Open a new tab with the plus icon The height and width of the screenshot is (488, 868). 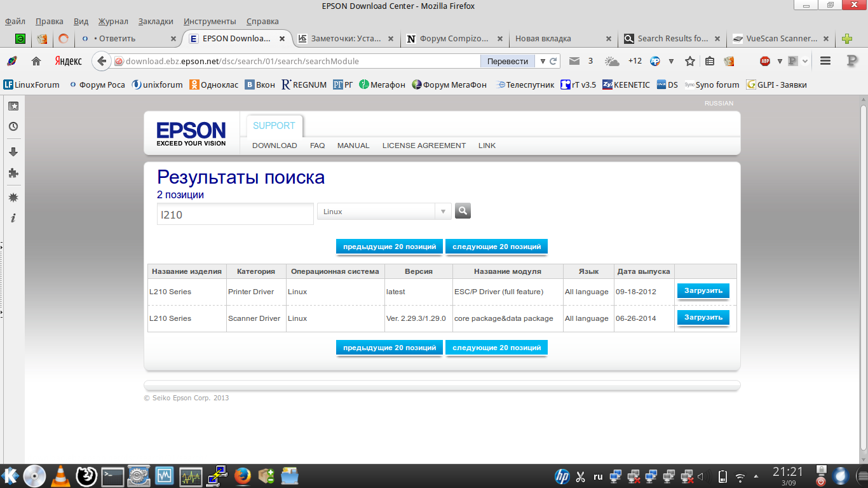[847, 39]
